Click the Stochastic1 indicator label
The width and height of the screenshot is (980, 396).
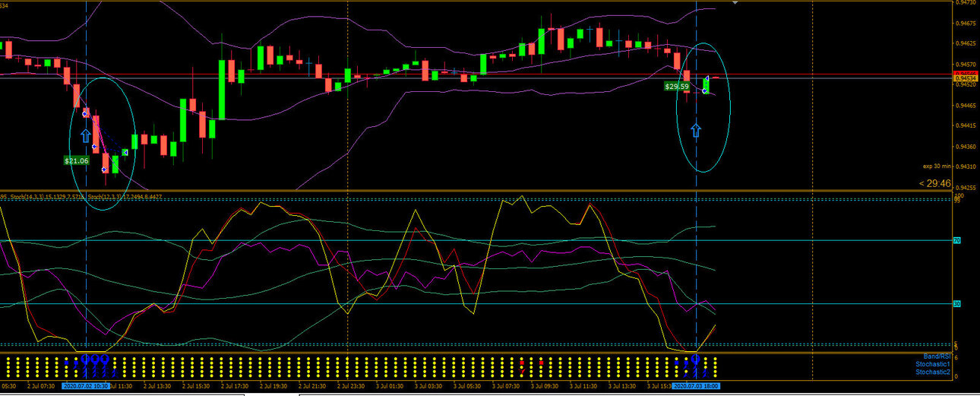(933, 364)
